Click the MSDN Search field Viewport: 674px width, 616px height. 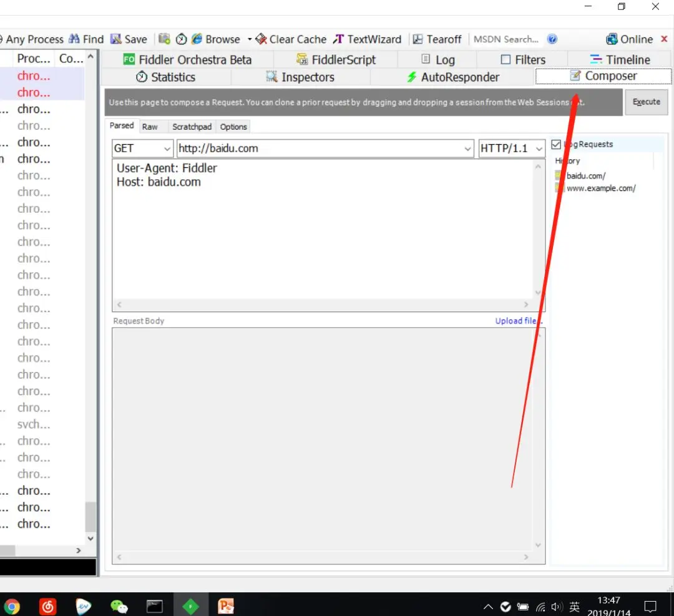[x=506, y=39]
